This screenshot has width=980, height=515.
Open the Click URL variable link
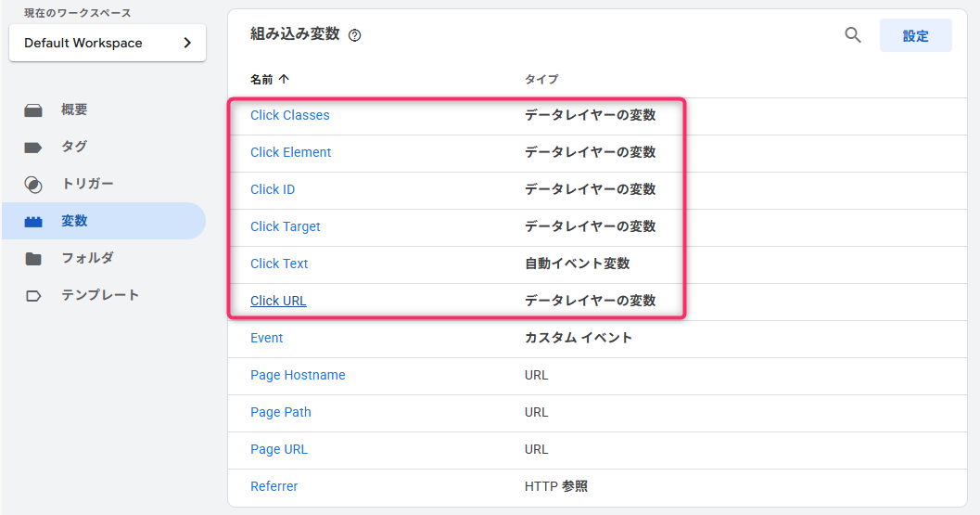pyautogui.click(x=278, y=301)
